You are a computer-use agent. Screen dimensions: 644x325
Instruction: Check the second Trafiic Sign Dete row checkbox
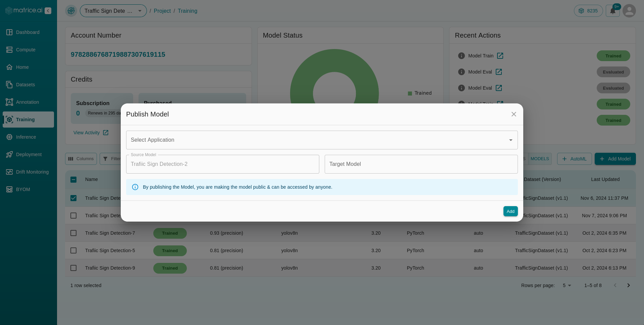[x=73, y=216]
